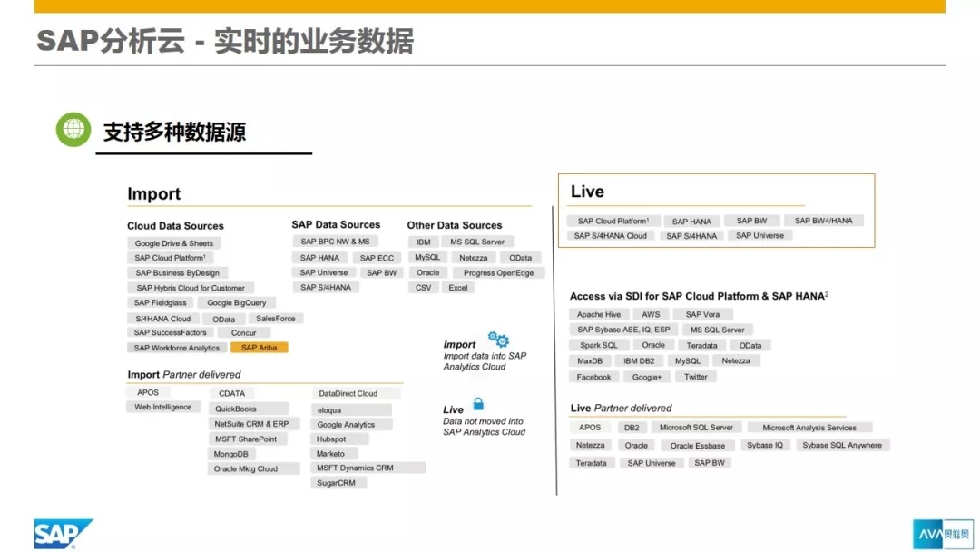Click the Import Partner delivered heading
Screen dimensions: 980x552
(183, 374)
